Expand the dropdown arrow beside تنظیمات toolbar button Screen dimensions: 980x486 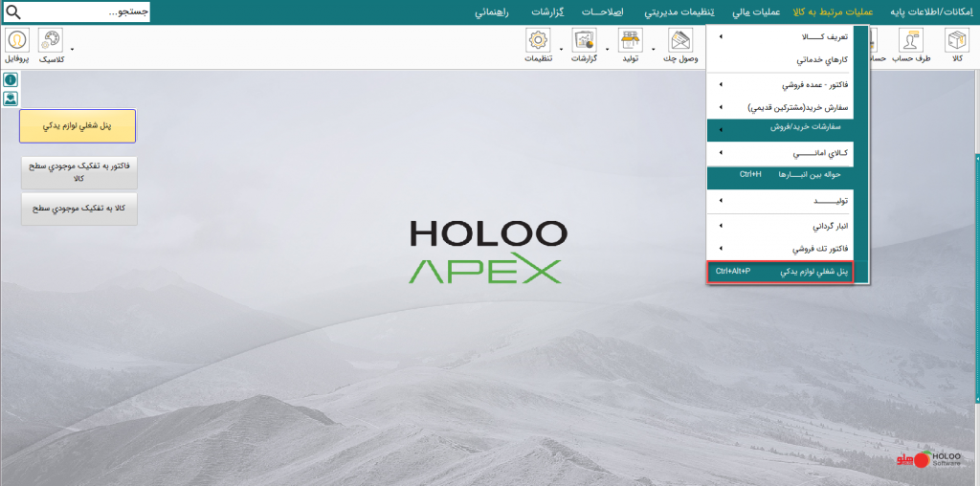pyautogui.click(x=561, y=48)
